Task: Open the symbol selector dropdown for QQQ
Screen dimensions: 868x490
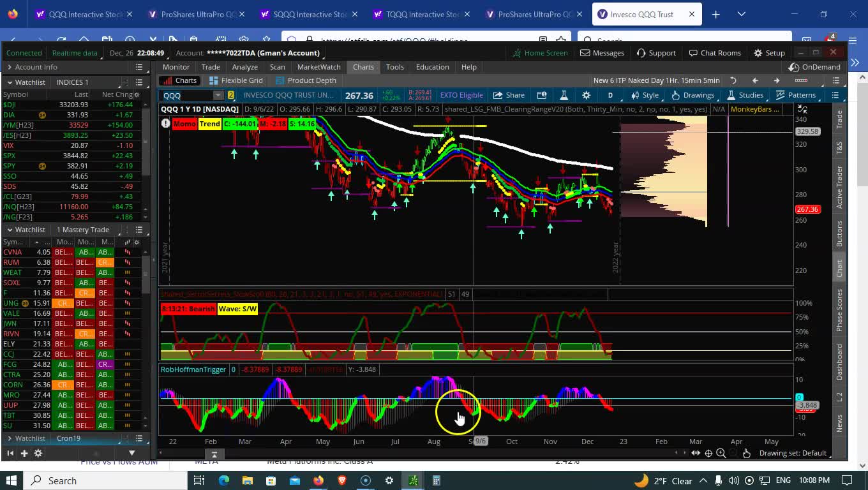Action: coord(218,95)
